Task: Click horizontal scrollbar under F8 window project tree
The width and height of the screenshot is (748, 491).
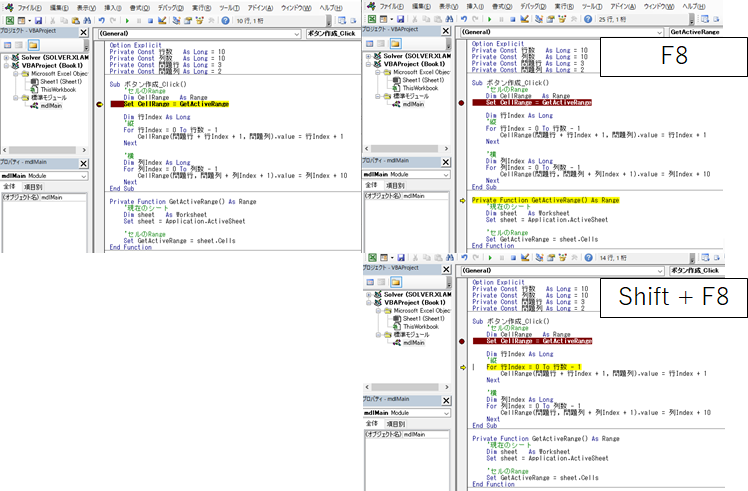Action: tap(406, 148)
